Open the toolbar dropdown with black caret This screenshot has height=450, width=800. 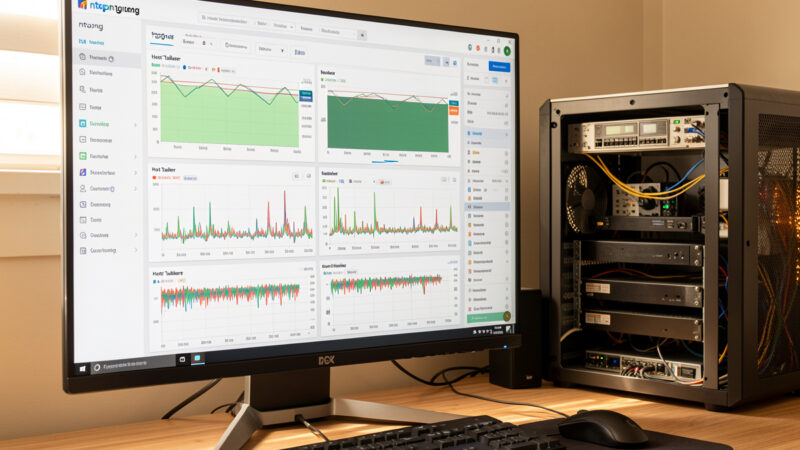tap(270, 50)
